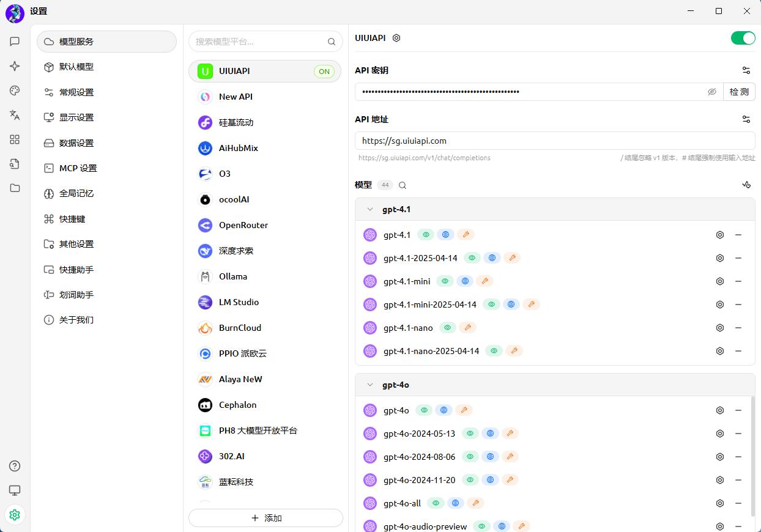
Task: Click the settings gear in sidebar
Action: [15, 515]
